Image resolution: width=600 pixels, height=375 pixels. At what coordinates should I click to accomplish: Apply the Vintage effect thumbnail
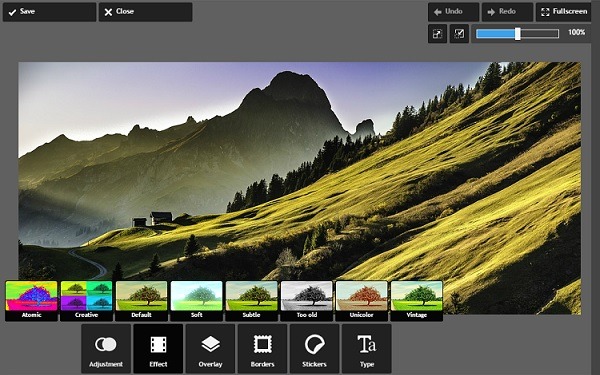point(417,301)
